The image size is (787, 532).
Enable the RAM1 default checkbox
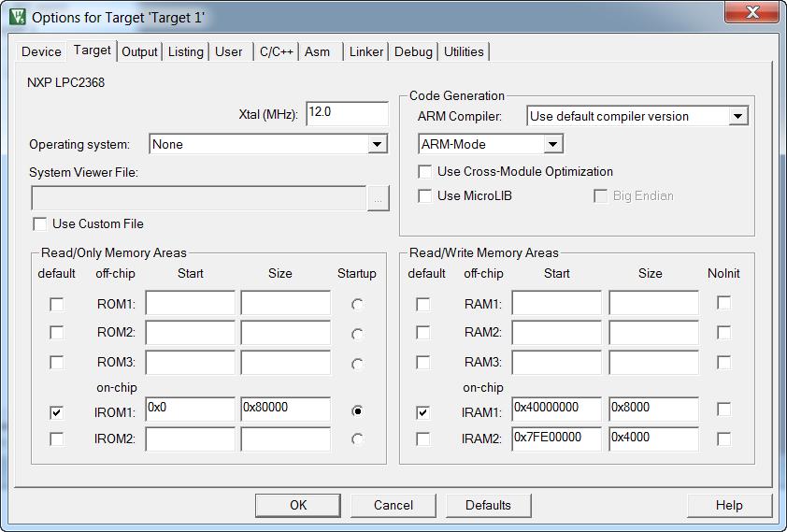click(423, 304)
